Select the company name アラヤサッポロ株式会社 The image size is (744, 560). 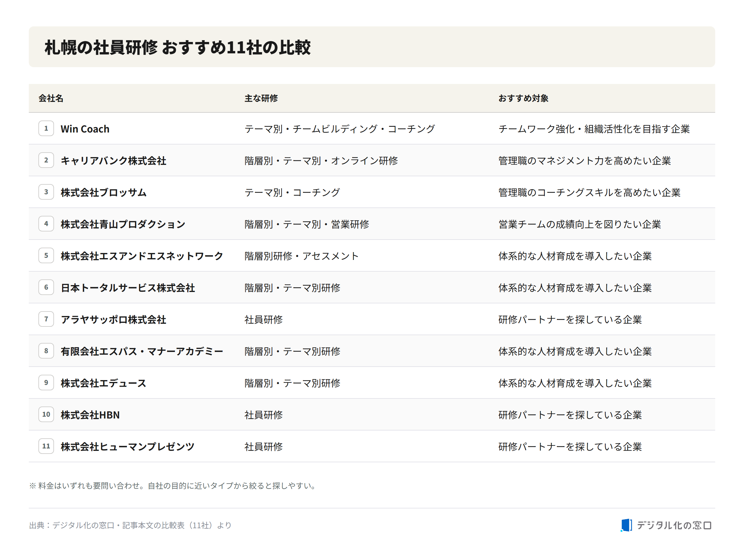click(x=113, y=319)
